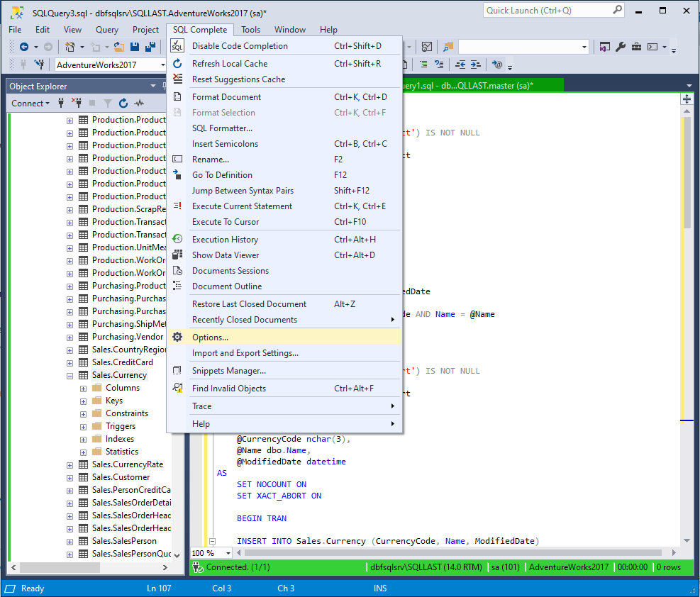The image size is (700, 597).
Task: Click the Save icon in the toolbar
Action: [134, 47]
